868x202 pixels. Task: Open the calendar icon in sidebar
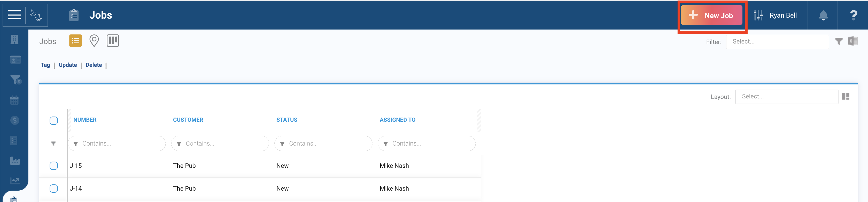(x=14, y=100)
